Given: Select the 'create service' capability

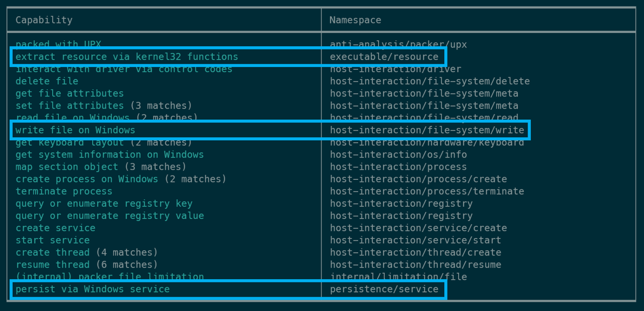Looking at the screenshot, I should (x=55, y=228).
